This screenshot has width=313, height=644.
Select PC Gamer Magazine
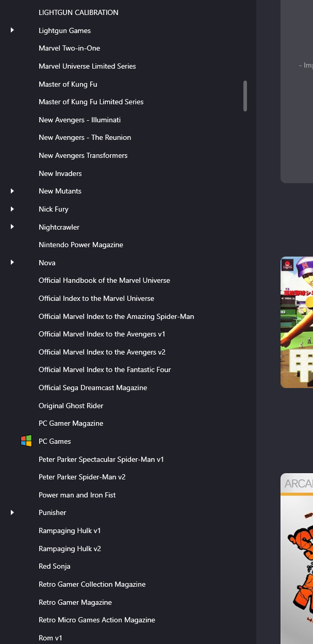71,423
